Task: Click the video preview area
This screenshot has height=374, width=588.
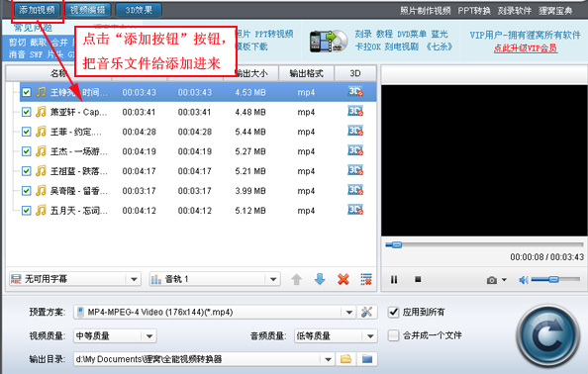Action: pyautogui.click(x=484, y=160)
